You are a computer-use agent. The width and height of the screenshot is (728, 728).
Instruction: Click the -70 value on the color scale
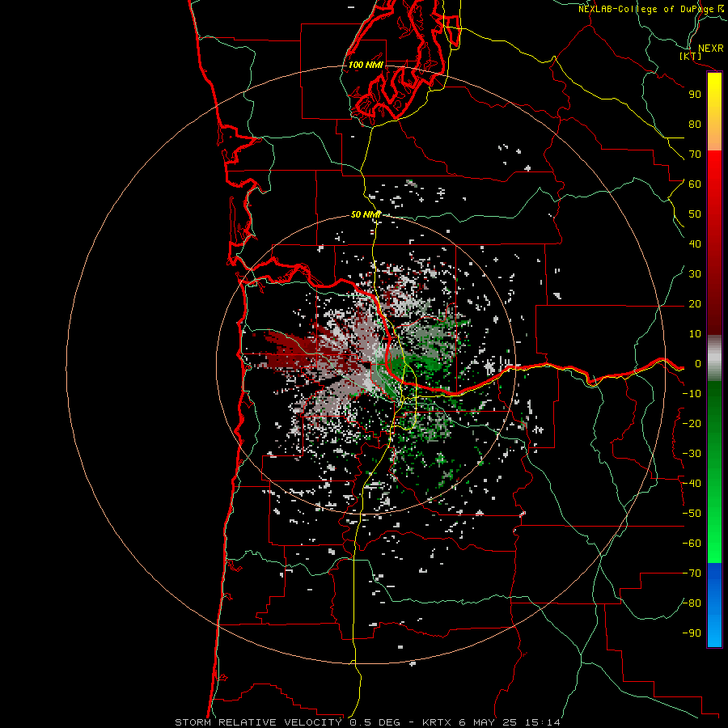click(692, 574)
